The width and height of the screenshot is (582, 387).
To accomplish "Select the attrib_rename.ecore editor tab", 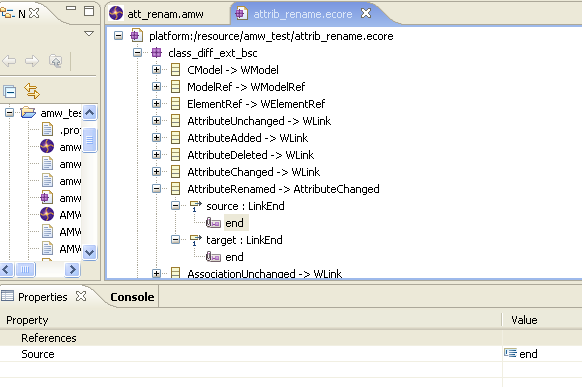I will point(302,14).
